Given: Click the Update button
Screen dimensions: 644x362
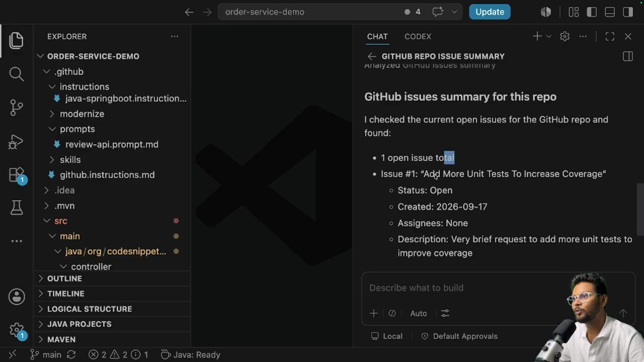Looking at the screenshot, I should 490,12.
